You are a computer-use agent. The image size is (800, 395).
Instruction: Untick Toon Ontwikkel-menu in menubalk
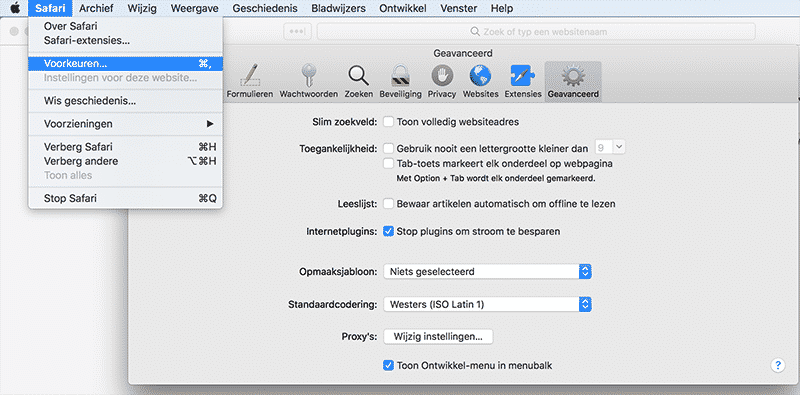(389, 365)
